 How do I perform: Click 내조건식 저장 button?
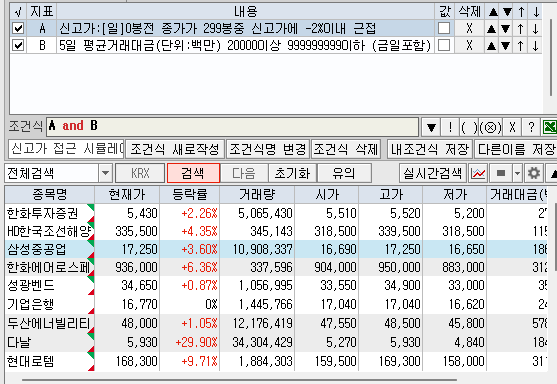click(429, 149)
